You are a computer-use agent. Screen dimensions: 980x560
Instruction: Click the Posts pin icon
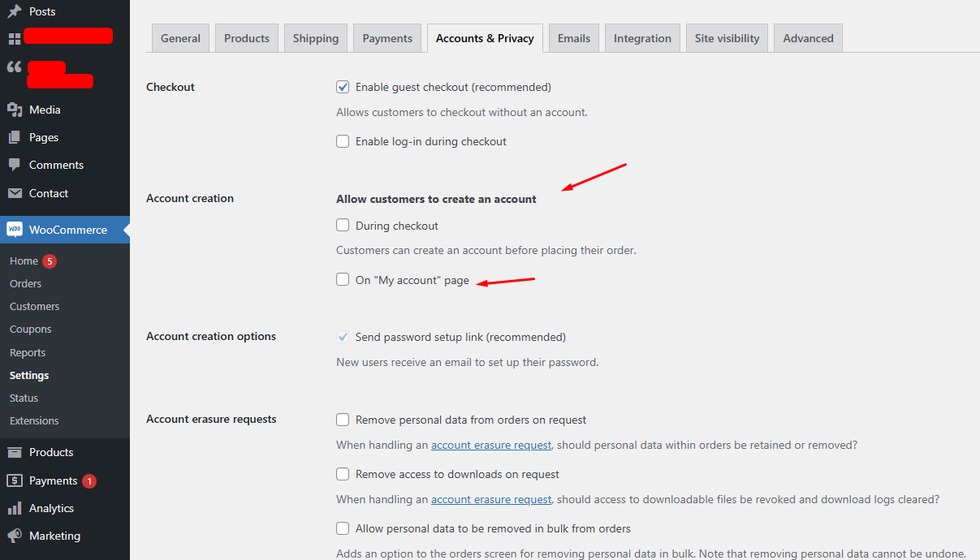[15, 11]
